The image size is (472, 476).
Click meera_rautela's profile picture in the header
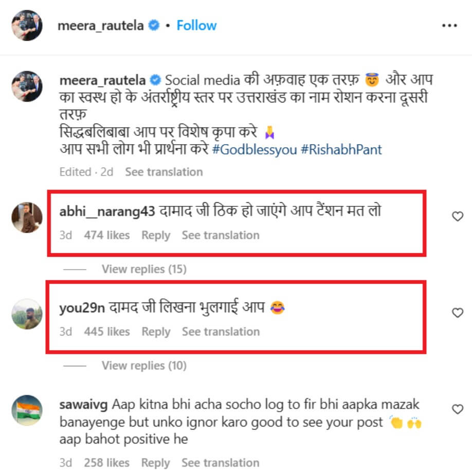[26, 25]
